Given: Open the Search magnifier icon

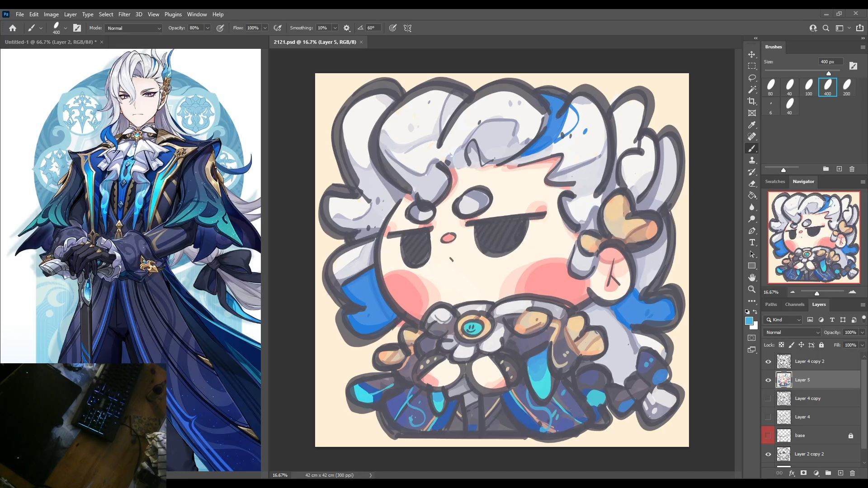Looking at the screenshot, I should [x=826, y=28].
